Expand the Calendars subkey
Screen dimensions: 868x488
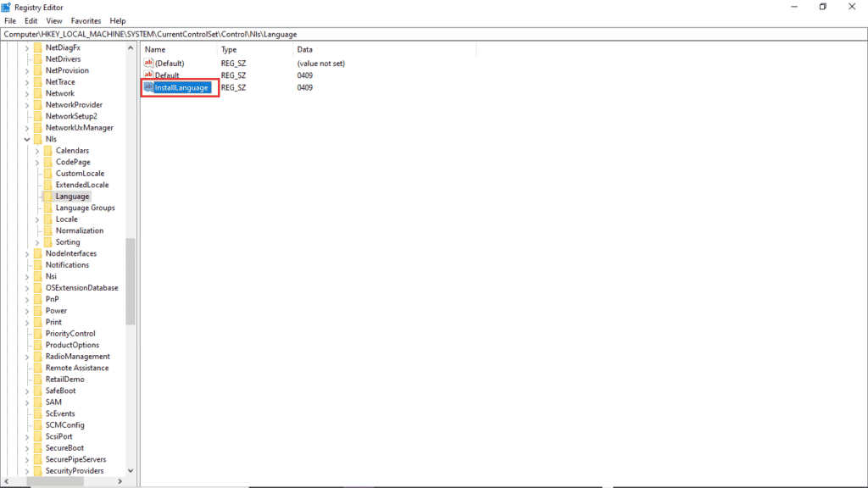(37, 151)
